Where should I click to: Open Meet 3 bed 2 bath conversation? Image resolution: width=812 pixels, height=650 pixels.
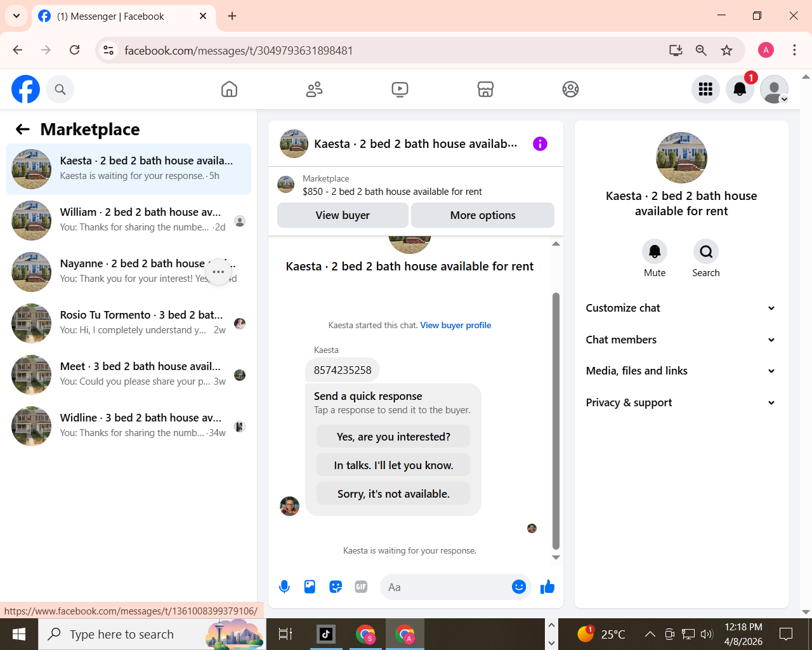tap(129, 375)
